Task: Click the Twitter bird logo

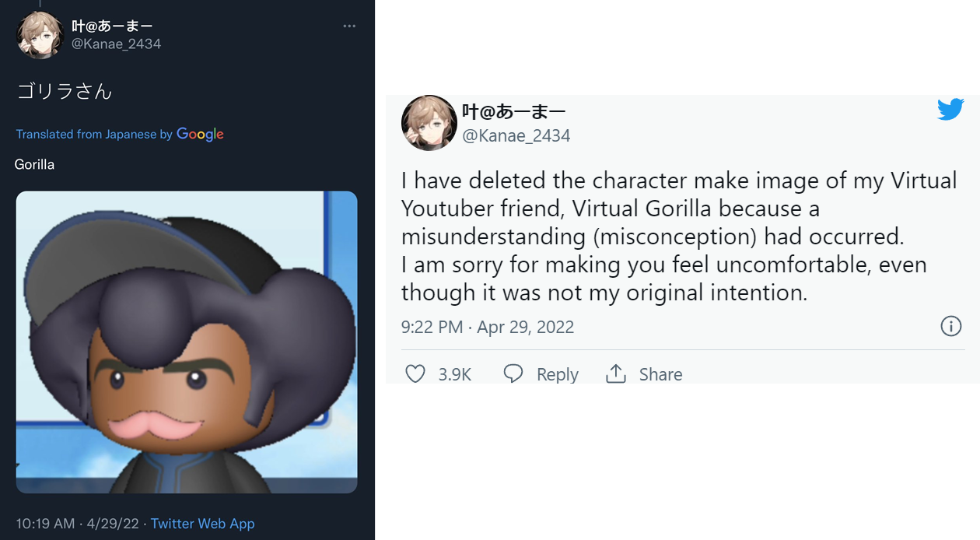Action: point(950,110)
